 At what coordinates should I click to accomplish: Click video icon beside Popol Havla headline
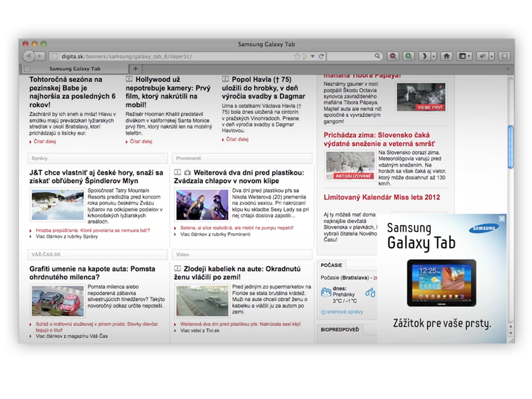225,79
